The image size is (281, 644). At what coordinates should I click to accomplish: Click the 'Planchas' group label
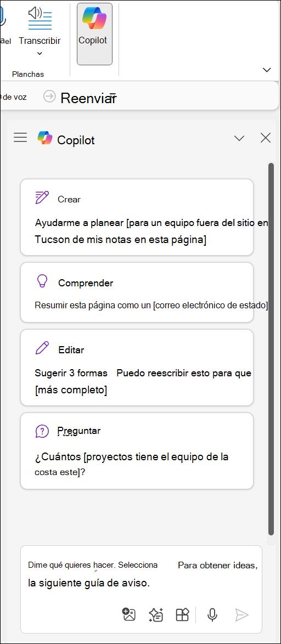click(x=28, y=75)
